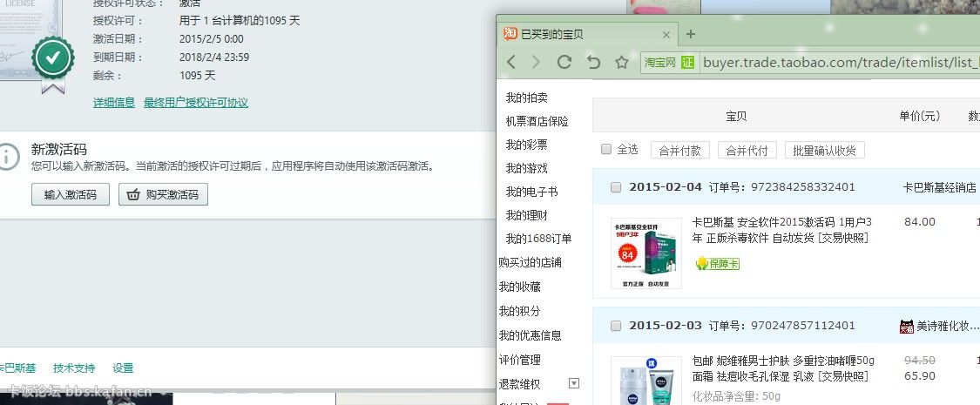Close the 已买到的宝贝 tab
Screen dimensions: 980x405
pyautogui.click(x=666, y=35)
